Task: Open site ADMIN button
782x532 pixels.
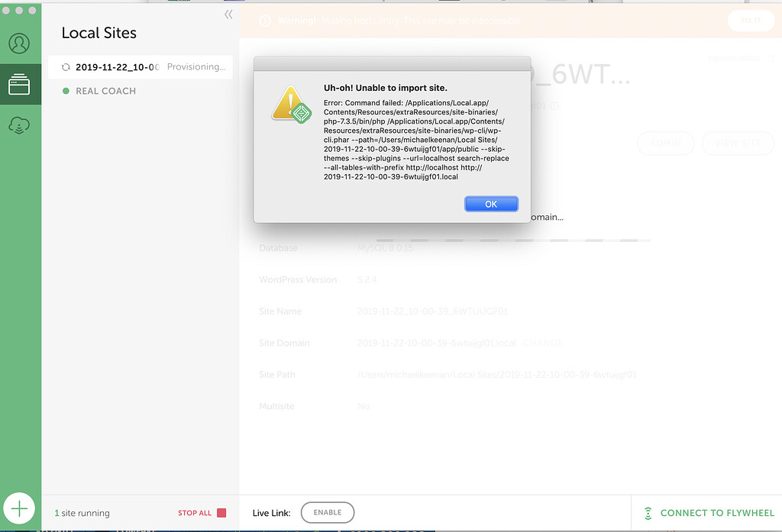Action: click(666, 143)
